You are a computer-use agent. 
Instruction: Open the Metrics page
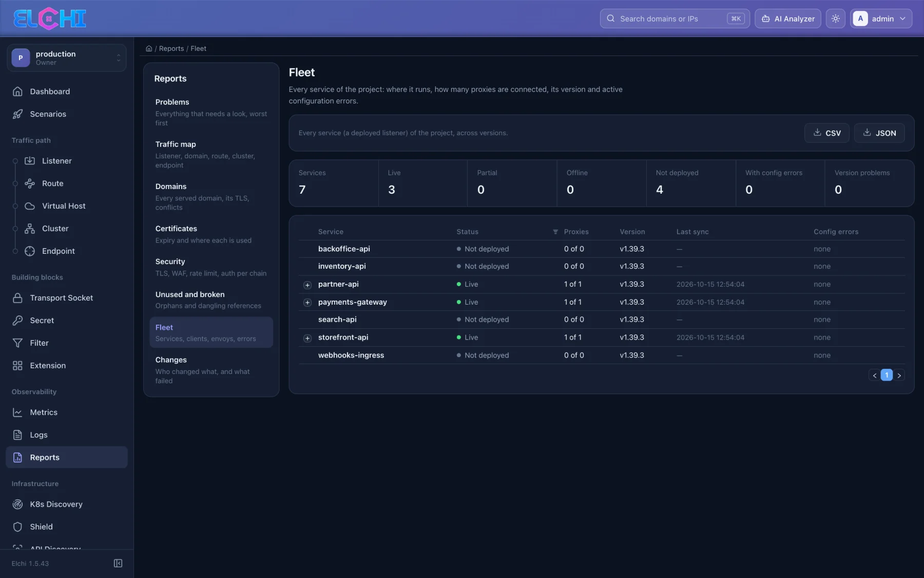point(67,413)
